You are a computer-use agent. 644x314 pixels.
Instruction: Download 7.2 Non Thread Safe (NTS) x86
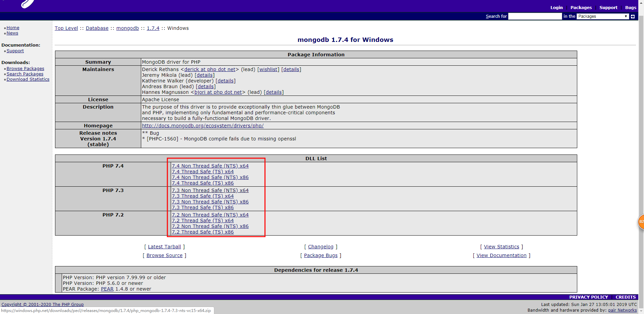click(x=210, y=226)
